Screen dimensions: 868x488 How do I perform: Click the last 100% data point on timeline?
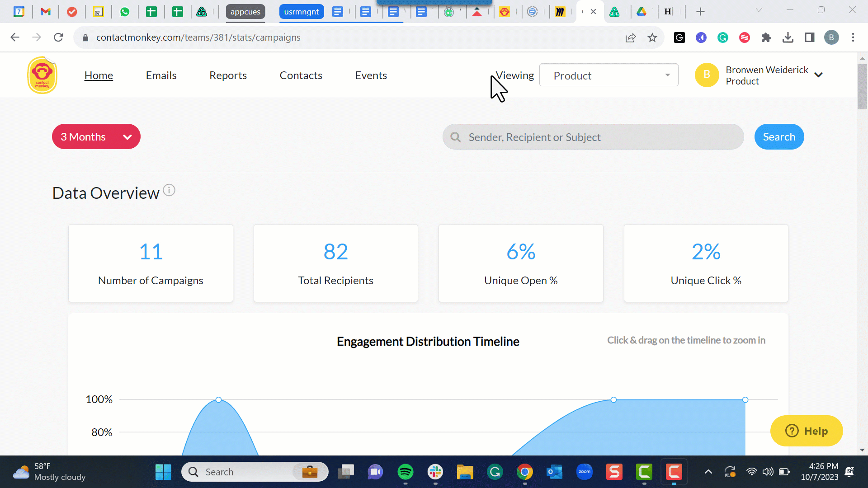tap(745, 400)
